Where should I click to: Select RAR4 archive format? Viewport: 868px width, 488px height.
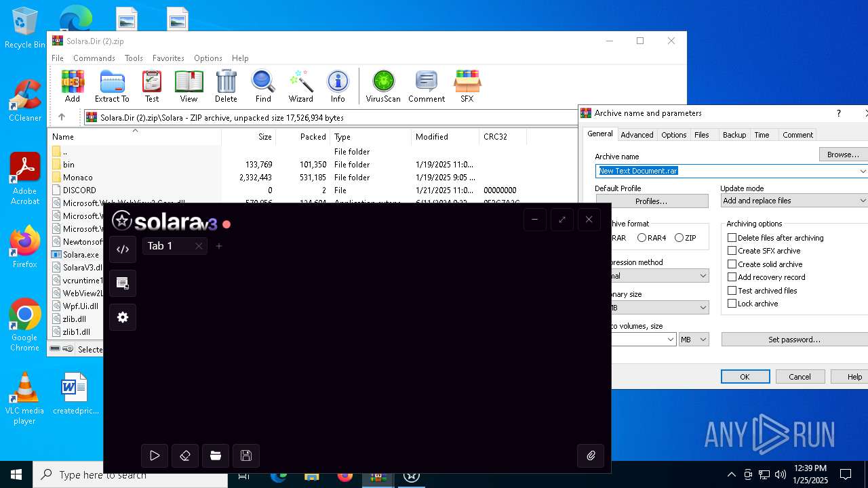[x=642, y=238]
